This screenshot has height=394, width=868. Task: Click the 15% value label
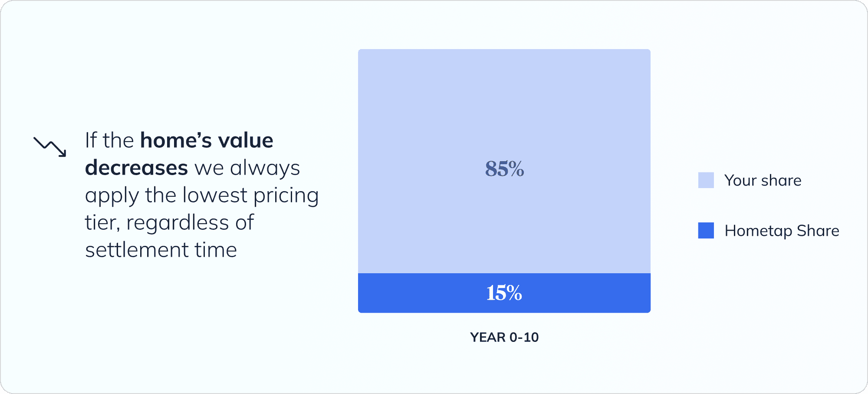coord(504,293)
